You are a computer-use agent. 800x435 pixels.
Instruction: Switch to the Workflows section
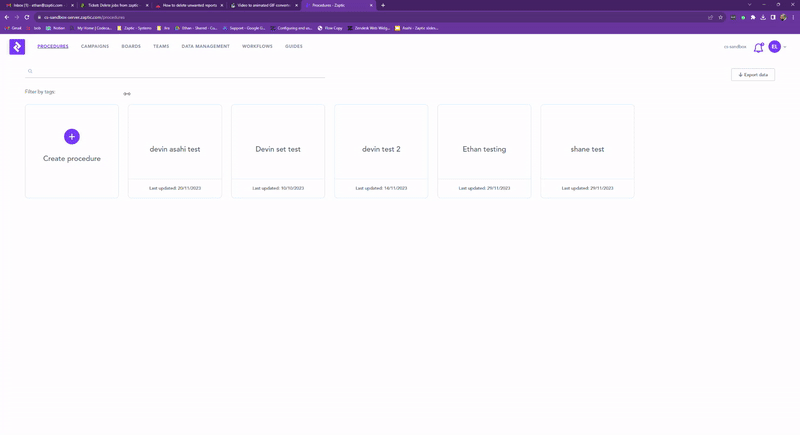257,47
